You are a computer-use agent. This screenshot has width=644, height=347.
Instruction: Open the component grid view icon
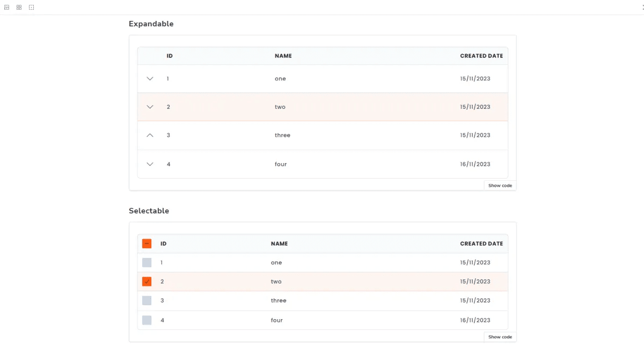pos(19,7)
